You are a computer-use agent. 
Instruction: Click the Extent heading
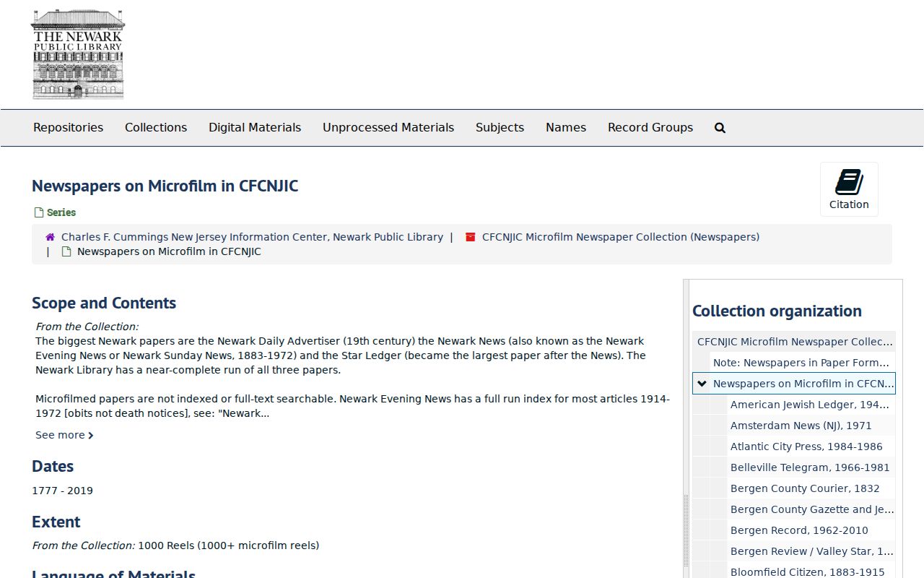click(x=56, y=522)
